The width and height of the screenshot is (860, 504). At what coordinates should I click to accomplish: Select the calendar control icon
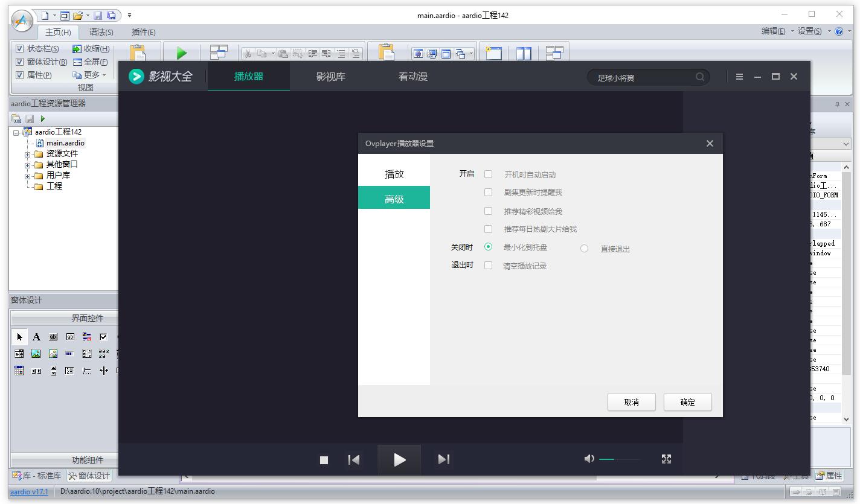pos(19,371)
